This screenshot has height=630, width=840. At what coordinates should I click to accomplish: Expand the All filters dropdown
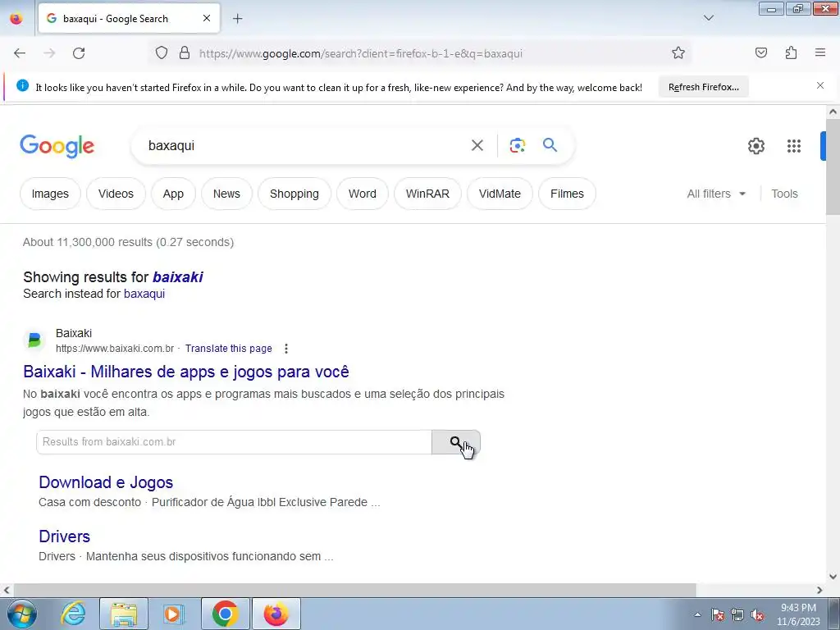point(716,194)
